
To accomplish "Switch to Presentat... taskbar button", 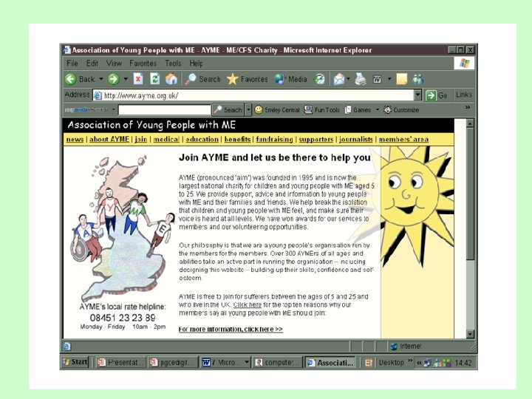I will [x=120, y=362].
